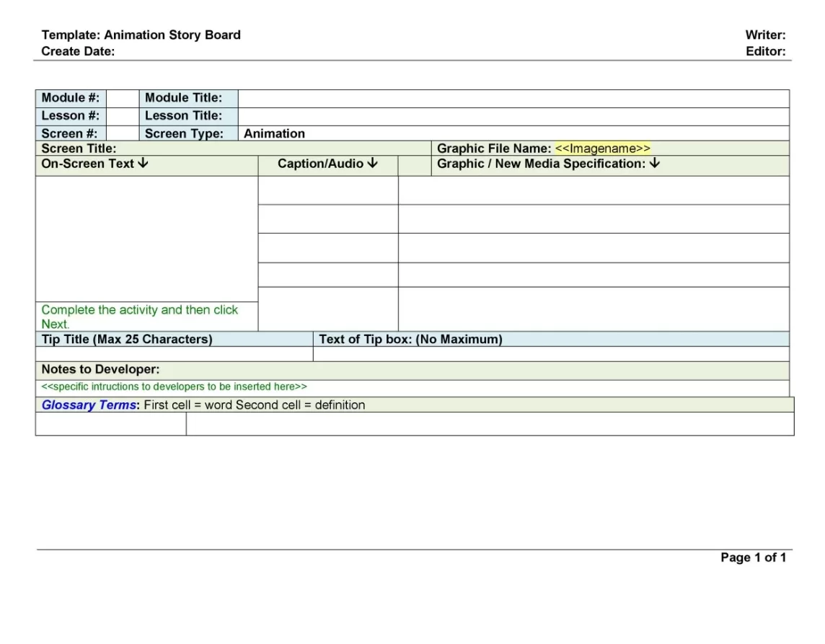This screenshot has height=644, width=825.
Task: Click the arrow beside On-Screen Text
Action: click(x=143, y=164)
